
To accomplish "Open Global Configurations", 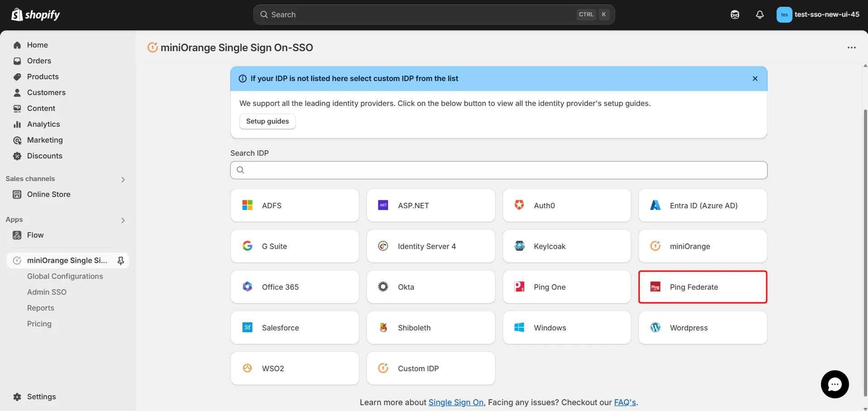I will 65,276.
